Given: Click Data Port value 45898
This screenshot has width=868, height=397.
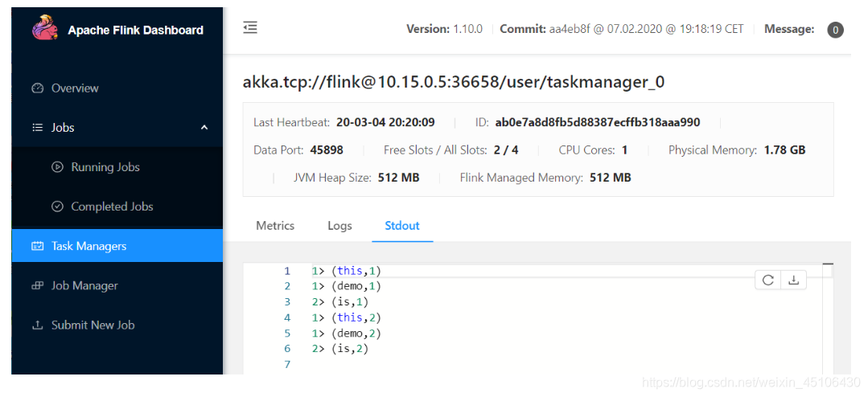Looking at the screenshot, I should point(327,149).
